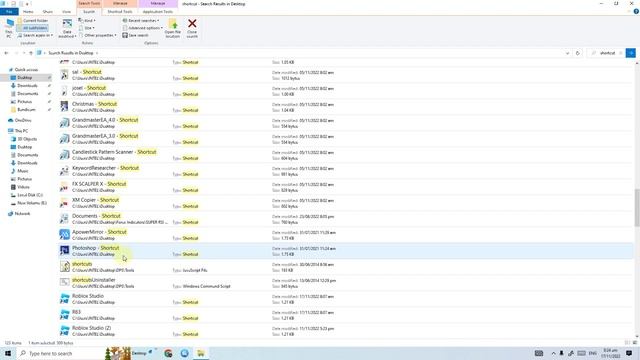This screenshot has width=640, height=360.
Task: Select the FX SCALPER X - Shortcut icon
Action: point(64,187)
